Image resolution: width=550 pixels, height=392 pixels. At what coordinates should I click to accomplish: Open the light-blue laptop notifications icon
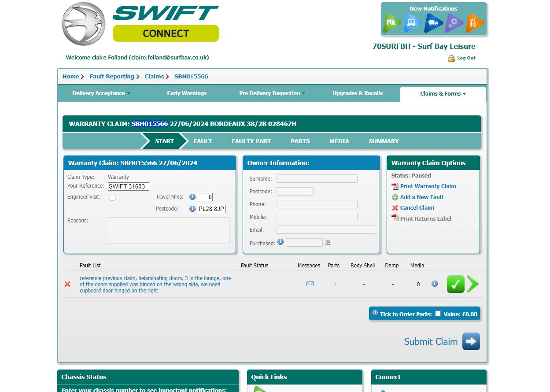[412, 23]
